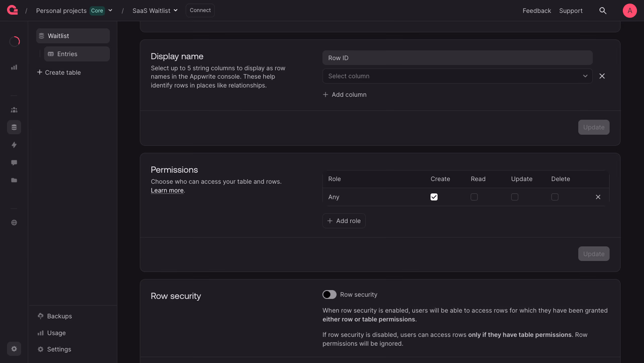
Task: Expand SaaS Waitlist project dropdown
Action: [x=176, y=11]
